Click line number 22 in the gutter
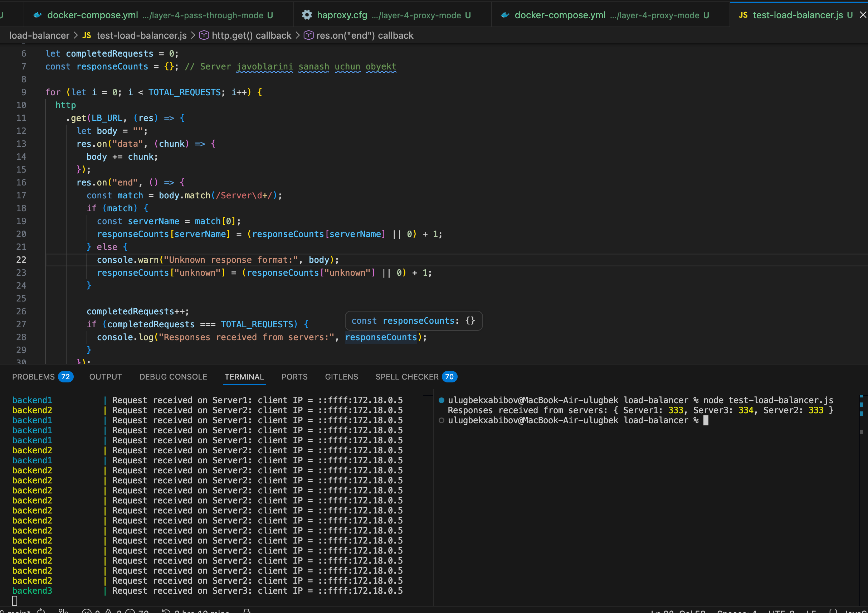868x613 pixels. 21,260
